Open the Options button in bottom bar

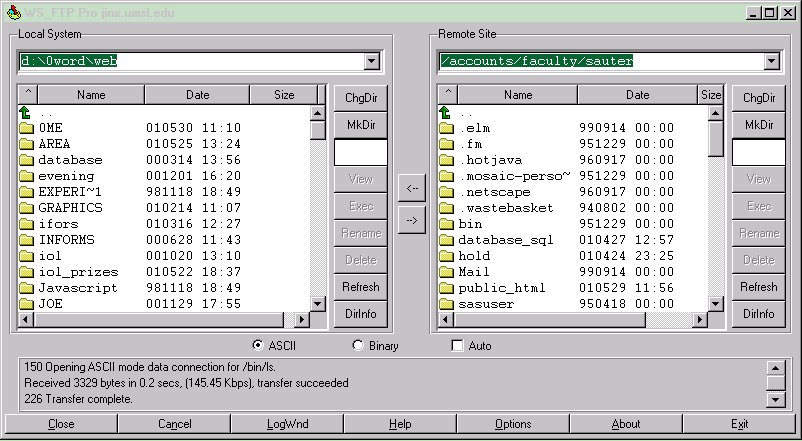tap(513, 424)
